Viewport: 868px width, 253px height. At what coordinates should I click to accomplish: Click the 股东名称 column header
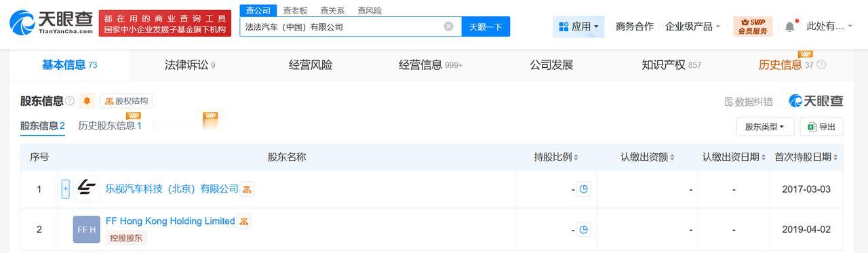(x=287, y=157)
